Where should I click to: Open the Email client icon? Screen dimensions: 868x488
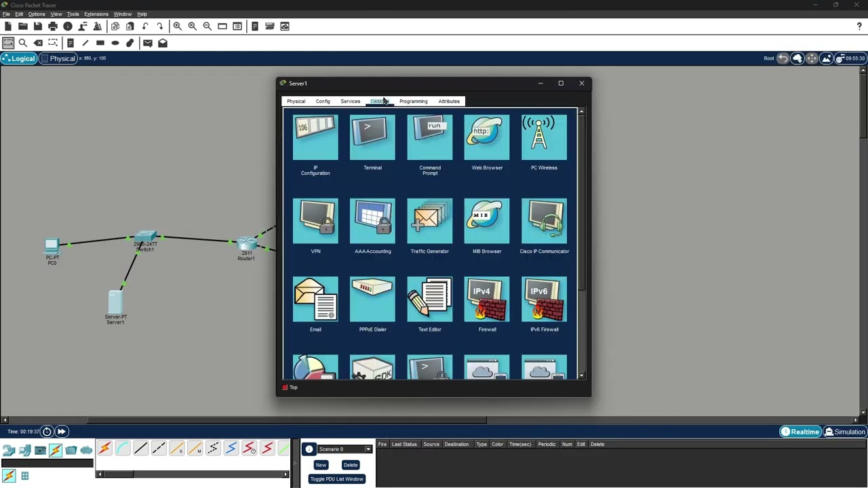tap(315, 300)
